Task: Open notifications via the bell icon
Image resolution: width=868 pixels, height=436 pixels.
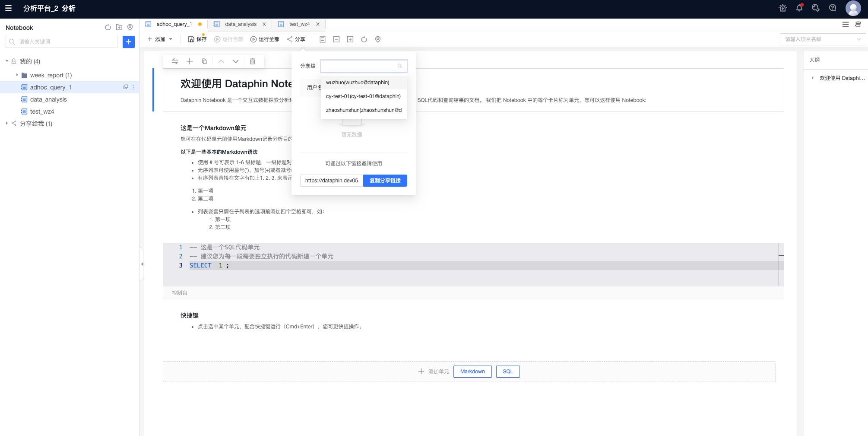Action: 799,8
